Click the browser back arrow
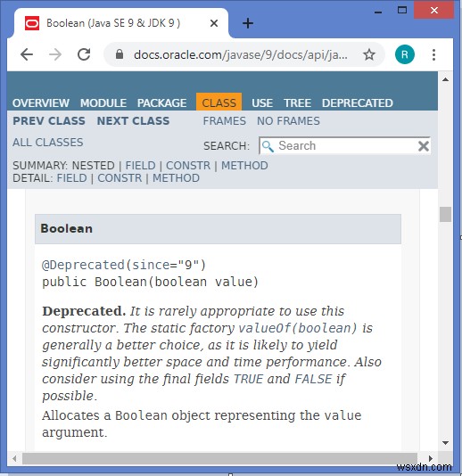Viewport: 462px width, 476px height. [27, 54]
